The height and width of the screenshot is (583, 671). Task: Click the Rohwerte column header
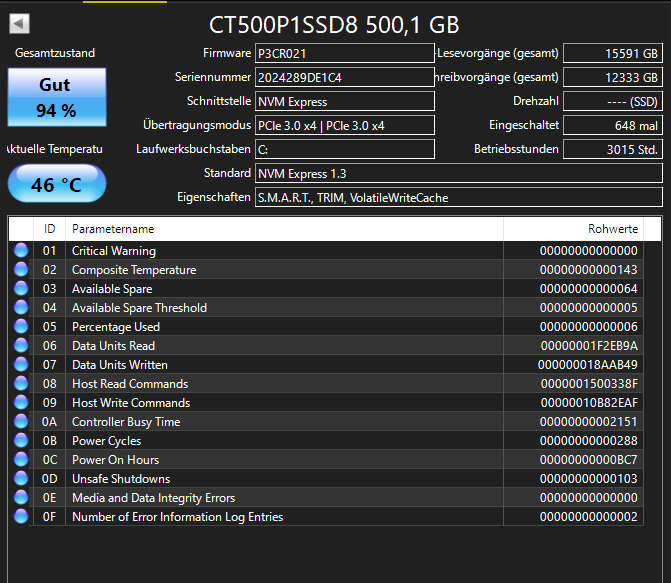(573, 229)
